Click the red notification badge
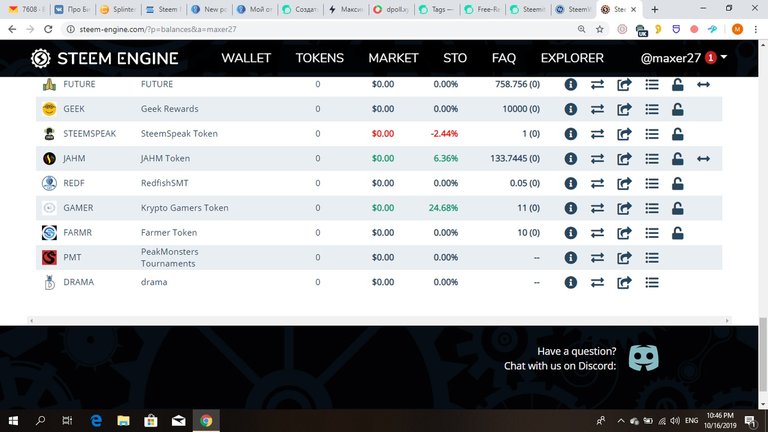Viewport: 768px width, 432px height. (x=710, y=58)
